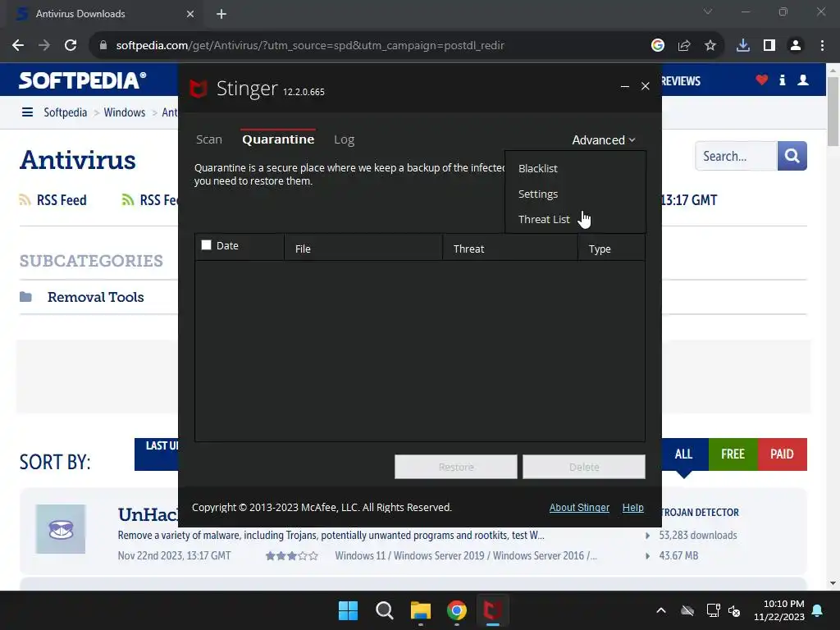This screenshot has width=840, height=630.
Task: Share this page icon
Action: tap(684, 46)
